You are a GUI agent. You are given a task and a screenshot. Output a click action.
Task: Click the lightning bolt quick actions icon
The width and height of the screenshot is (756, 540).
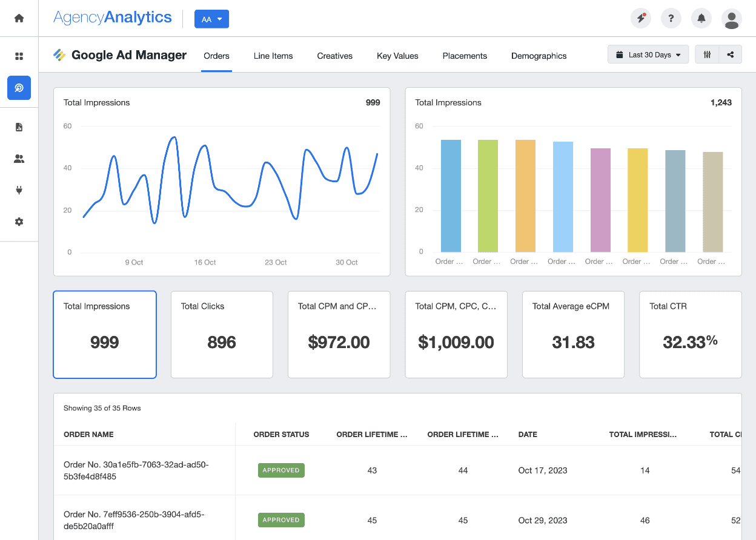click(640, 19)
